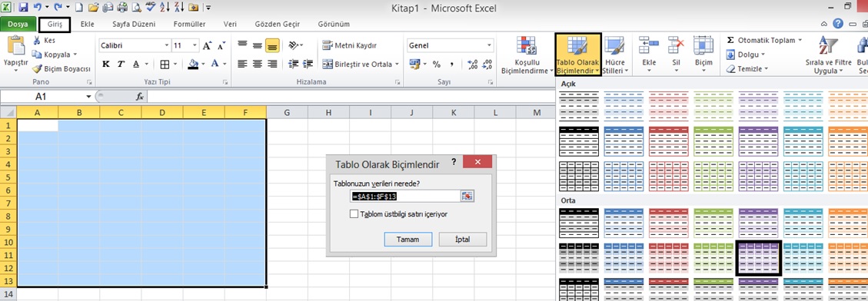This screenshot has width=868, height=301.
Task: Switch to the Veri tab
Action: point(231,25)
